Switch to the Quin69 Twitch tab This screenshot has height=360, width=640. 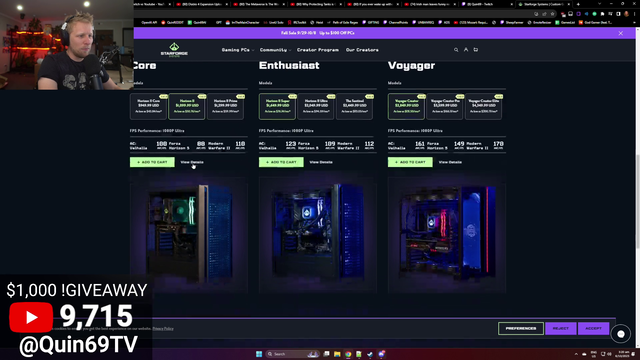click(486, 4)
